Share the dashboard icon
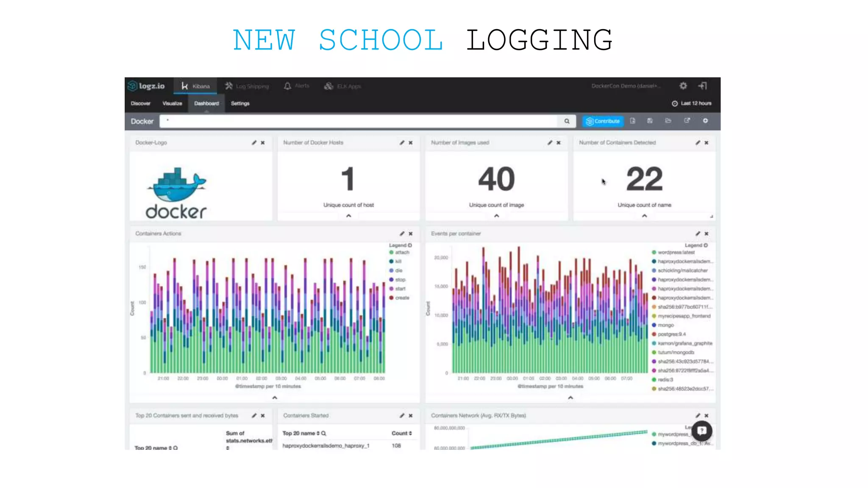This screenshot has height=488, width=868. [687, 121]
